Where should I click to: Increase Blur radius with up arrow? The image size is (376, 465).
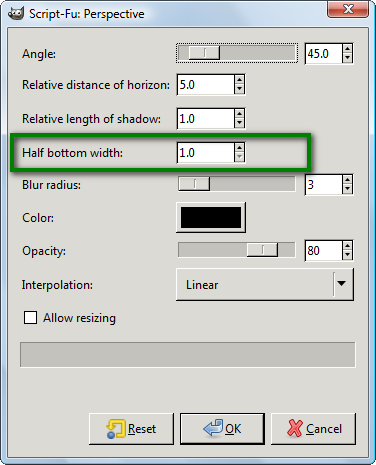(347, 180)
